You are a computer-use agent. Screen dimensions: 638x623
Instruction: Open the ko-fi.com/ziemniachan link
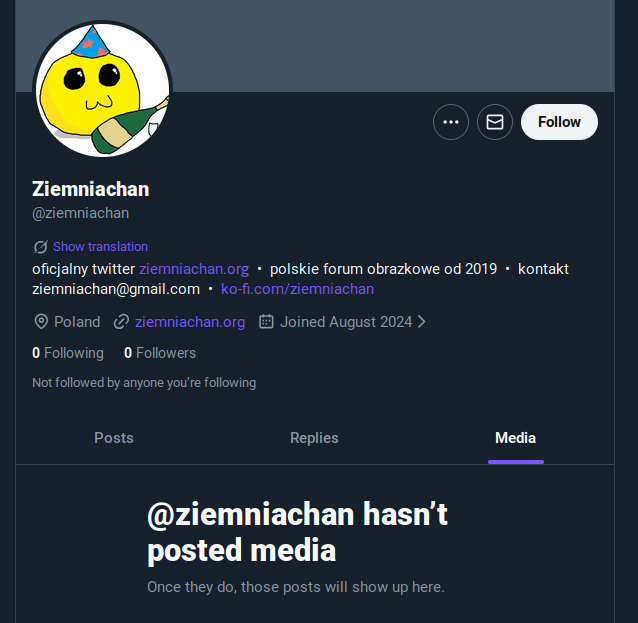(297, 289)
